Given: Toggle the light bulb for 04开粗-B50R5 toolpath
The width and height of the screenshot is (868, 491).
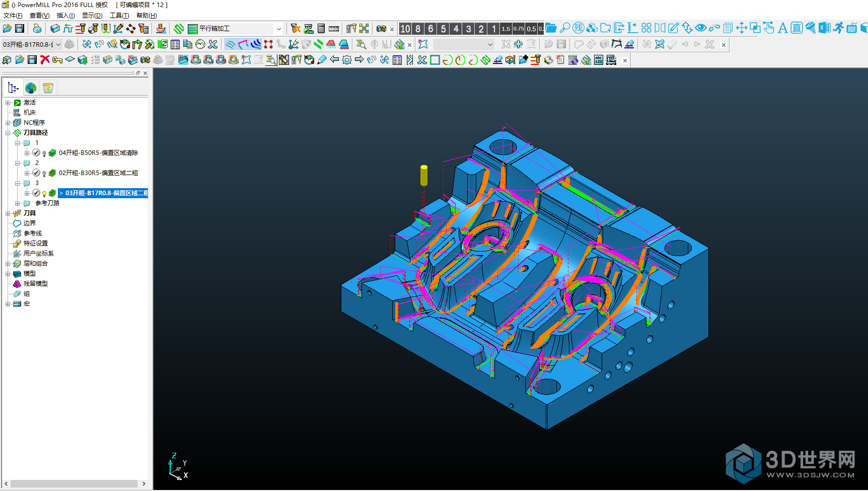Looking at the screenshot, I should click(x=44, y=153).
